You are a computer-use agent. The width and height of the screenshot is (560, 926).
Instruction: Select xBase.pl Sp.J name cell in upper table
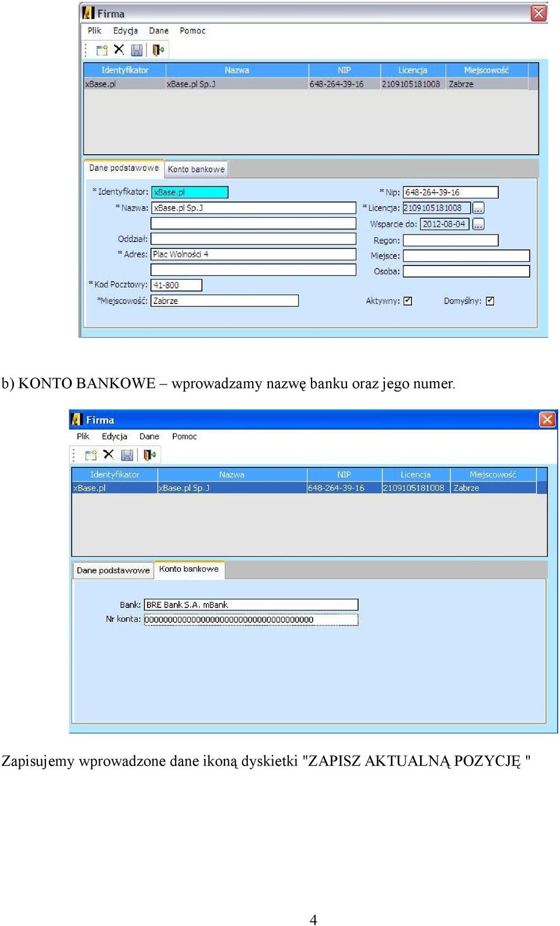click(237, 84)
